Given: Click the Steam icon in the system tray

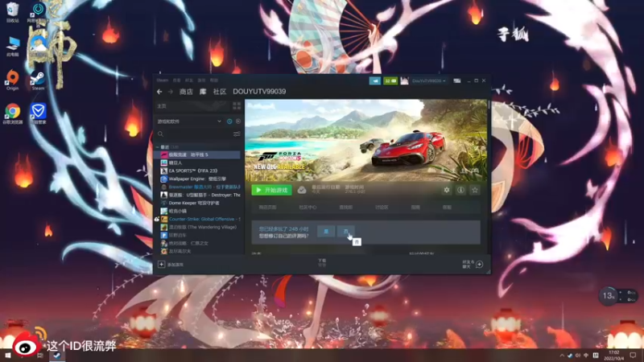Looking at the screenshot, I should tap(570, 356).
